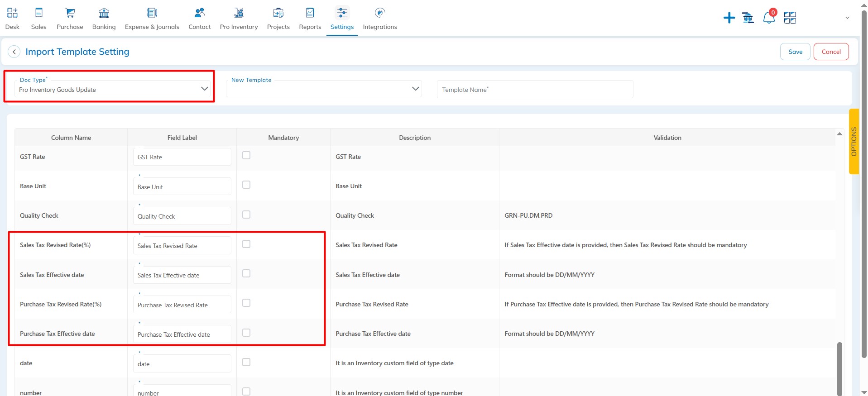The image size is (868, 396).
Task: Open the notification bell
Action: click(769, 18)
